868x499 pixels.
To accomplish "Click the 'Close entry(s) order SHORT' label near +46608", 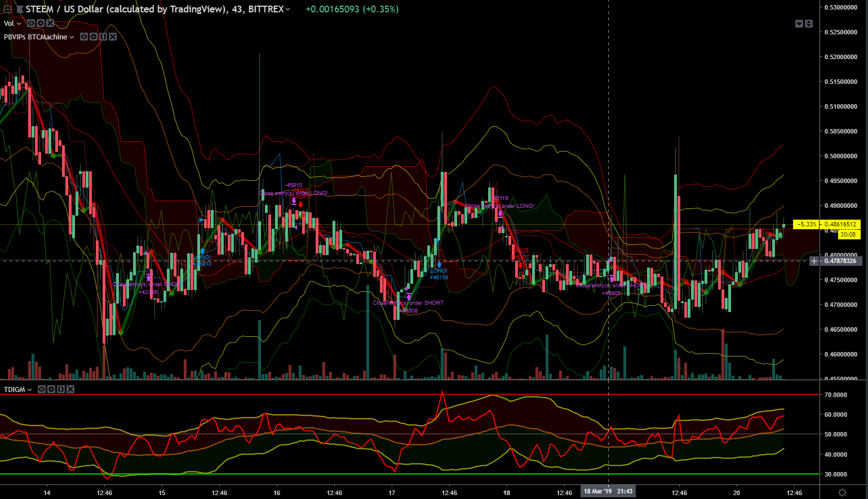I will [x=408, y=303].
